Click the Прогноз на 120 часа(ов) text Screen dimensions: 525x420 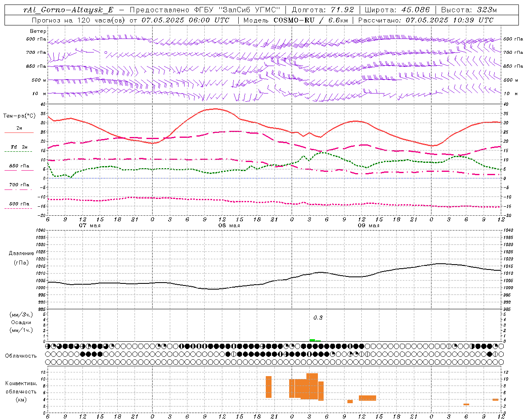[79, 20]
